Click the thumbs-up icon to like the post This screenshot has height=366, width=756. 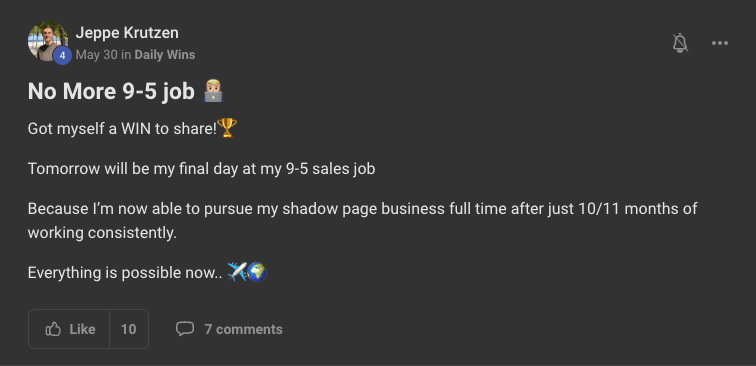point(53,329)
